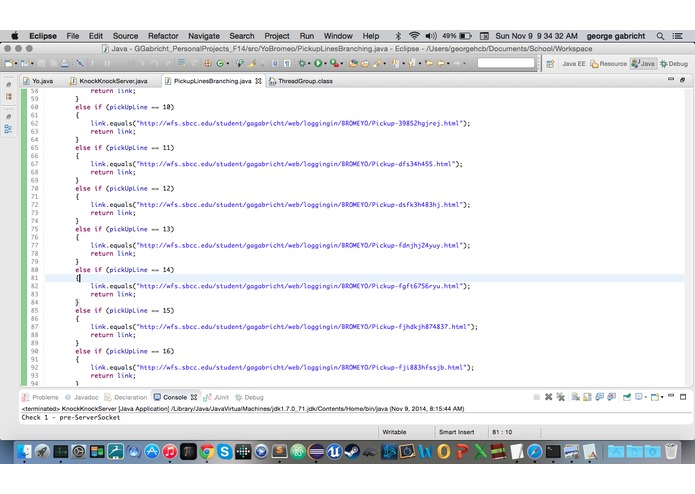Click the Maximize editor area icon
The width and height of the screenshot is (695, 494).
click(x=682, y=80)
